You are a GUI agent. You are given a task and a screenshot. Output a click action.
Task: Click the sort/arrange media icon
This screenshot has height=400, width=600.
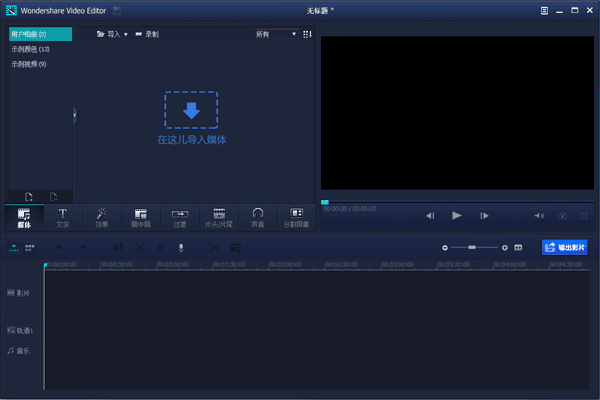(307, 34)
